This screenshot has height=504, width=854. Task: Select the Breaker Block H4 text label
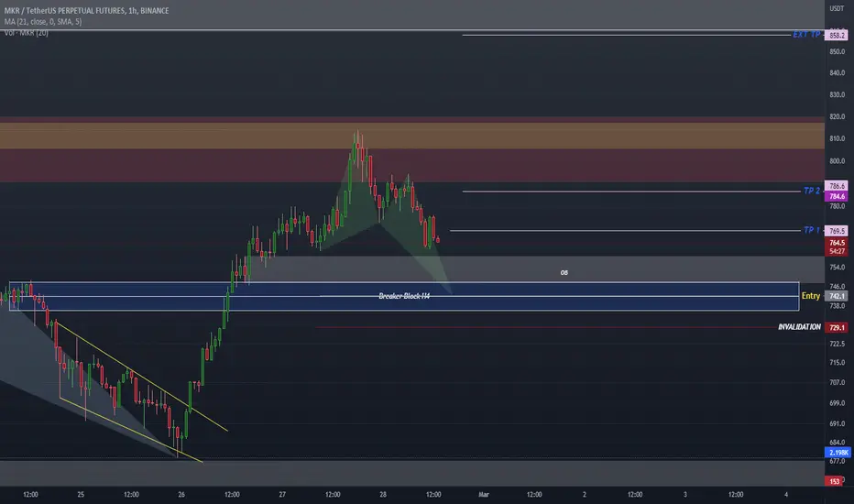[404, 296]
